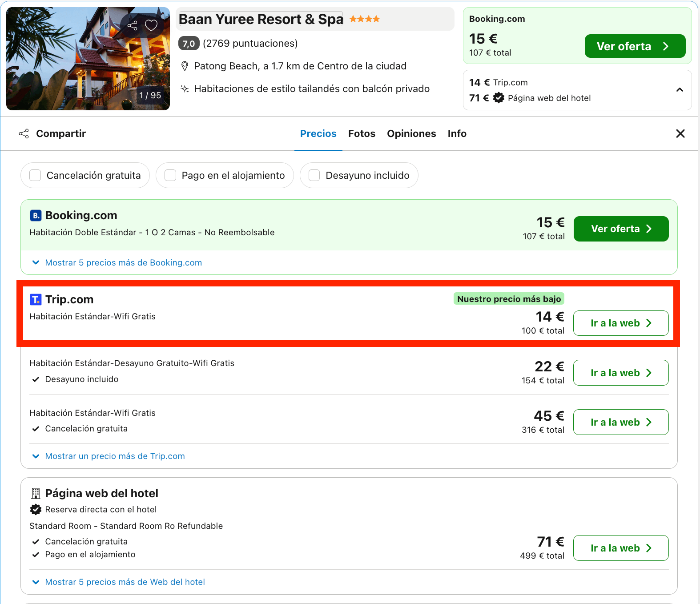Click the 154 € total price text
The height and width of the screenshot is (604, 700).
[543, 380]
